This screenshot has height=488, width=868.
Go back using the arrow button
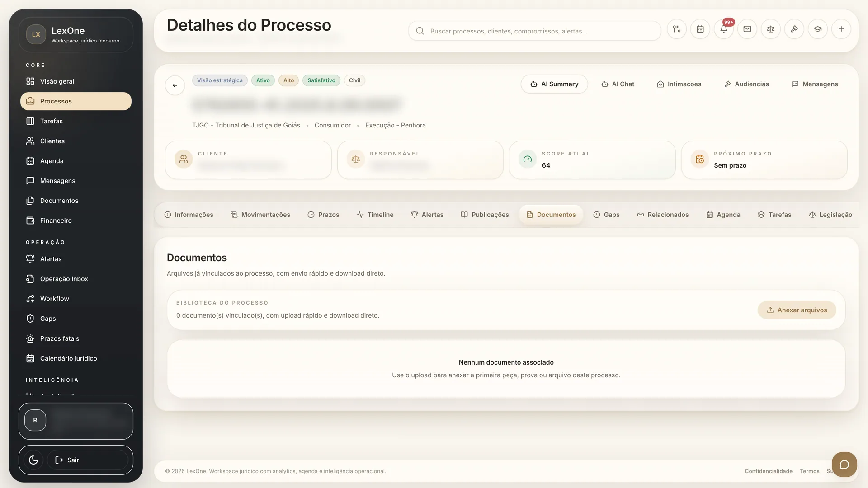click(x=175, y=85)
